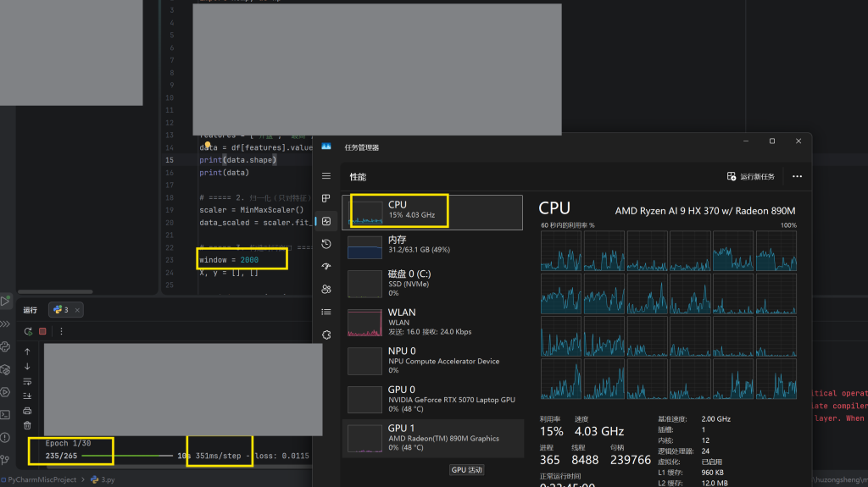This screenshot has height=487, width=868.
Task: Select the 内存 memory performance item
Action: tap(432, 245)
